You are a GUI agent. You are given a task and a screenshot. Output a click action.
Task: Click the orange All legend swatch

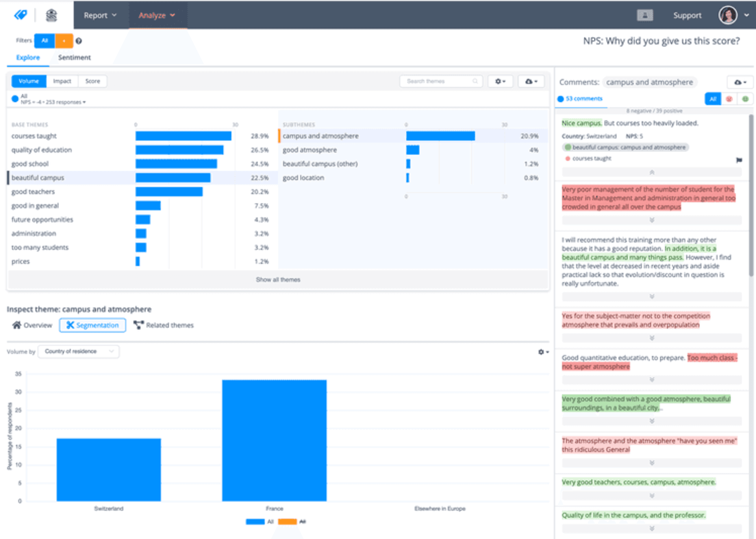pyautogui.click(x=286, y=521)
